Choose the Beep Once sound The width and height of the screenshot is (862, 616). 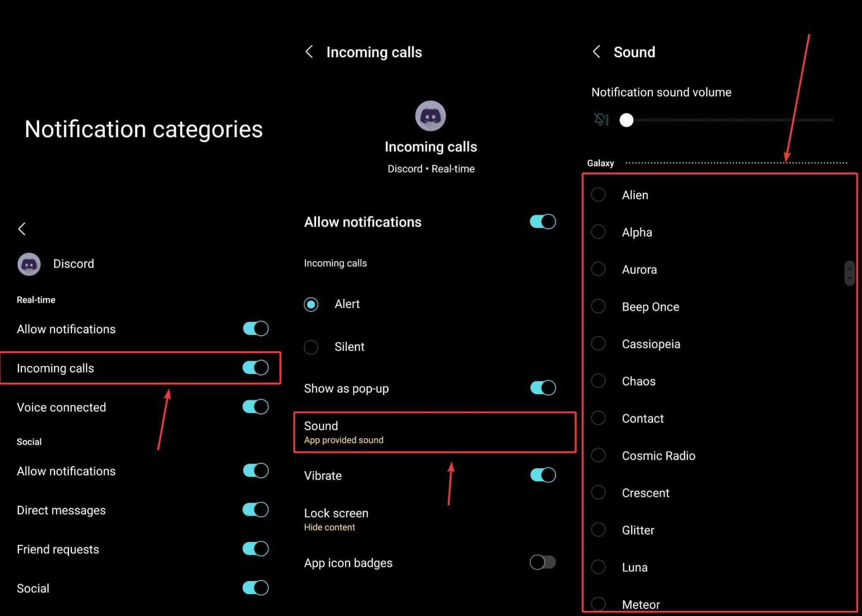[x=598, y=306]
